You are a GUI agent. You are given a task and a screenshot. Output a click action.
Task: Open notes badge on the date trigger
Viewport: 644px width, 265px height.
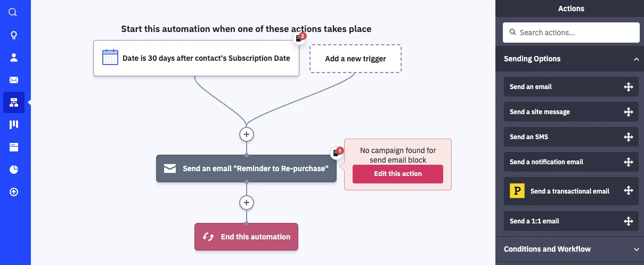pos(300,39)
